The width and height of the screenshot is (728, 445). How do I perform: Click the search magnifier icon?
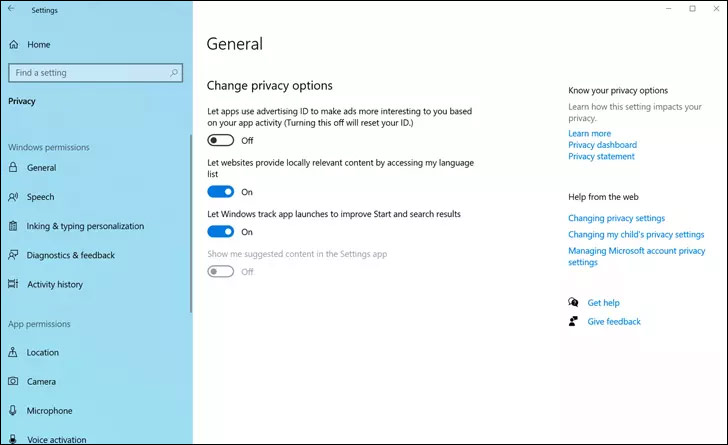click(175, 73)
